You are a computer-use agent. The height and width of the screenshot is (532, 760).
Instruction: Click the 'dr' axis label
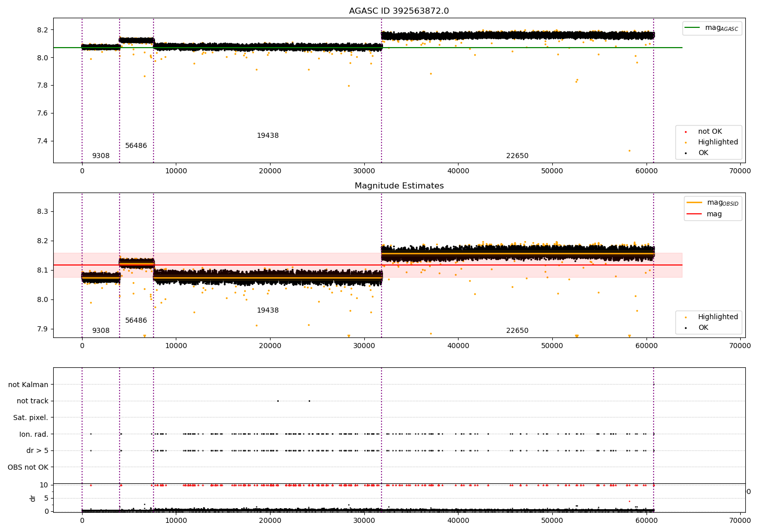tap(33, 499)
